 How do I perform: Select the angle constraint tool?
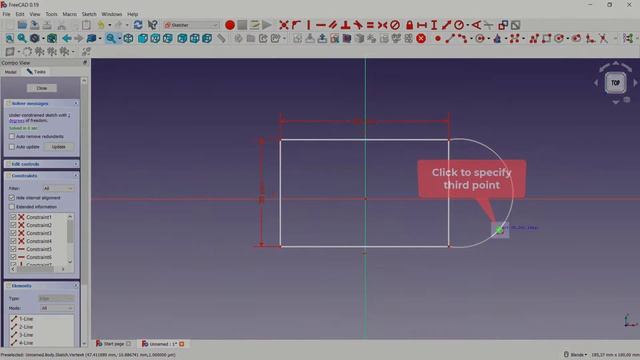click(476, 25)
